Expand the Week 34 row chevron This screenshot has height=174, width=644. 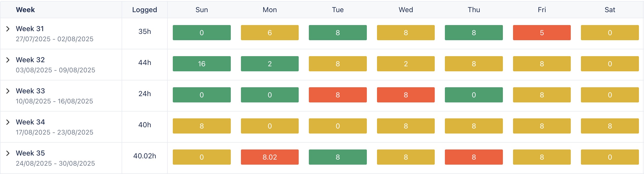tap(8, 122)
